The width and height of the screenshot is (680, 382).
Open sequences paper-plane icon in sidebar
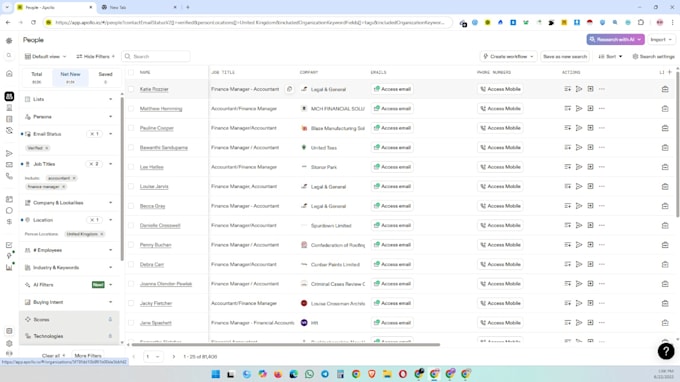pos(9,153)
